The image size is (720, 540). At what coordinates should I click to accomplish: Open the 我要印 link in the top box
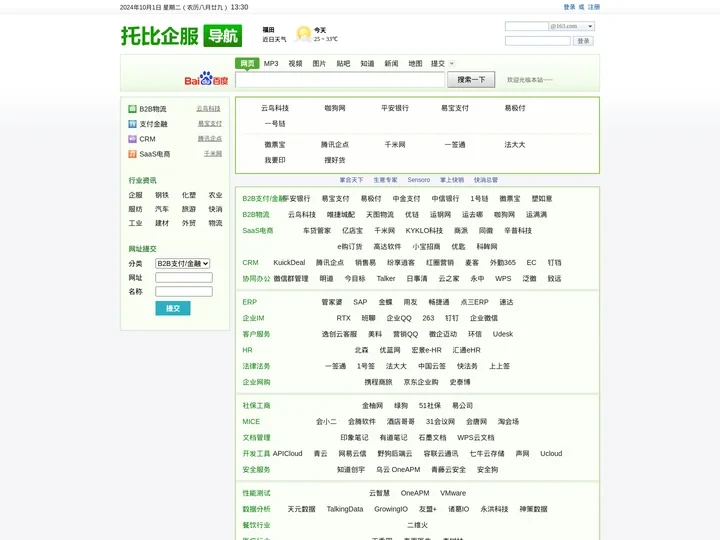click(275, 160)
